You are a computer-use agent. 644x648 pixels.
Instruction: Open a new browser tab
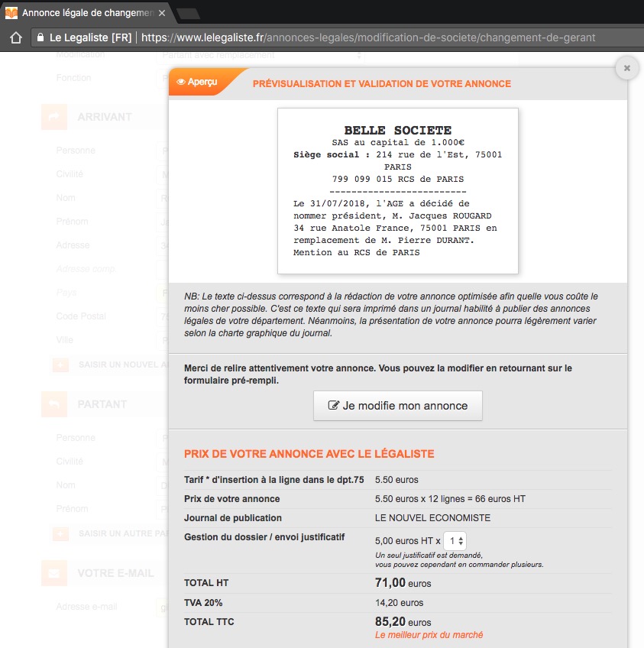189,14
